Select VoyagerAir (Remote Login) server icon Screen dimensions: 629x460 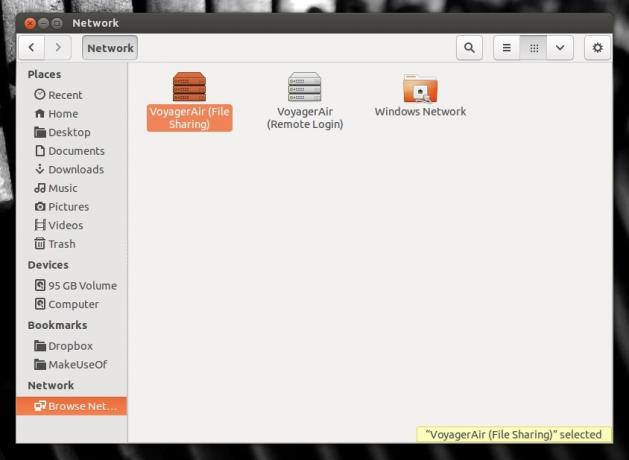coord(304,87)
